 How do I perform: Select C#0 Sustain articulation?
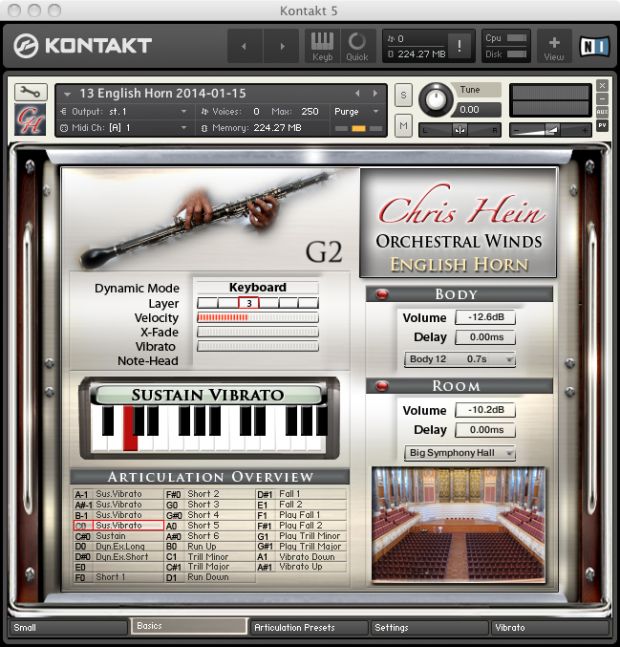[118, 536]
